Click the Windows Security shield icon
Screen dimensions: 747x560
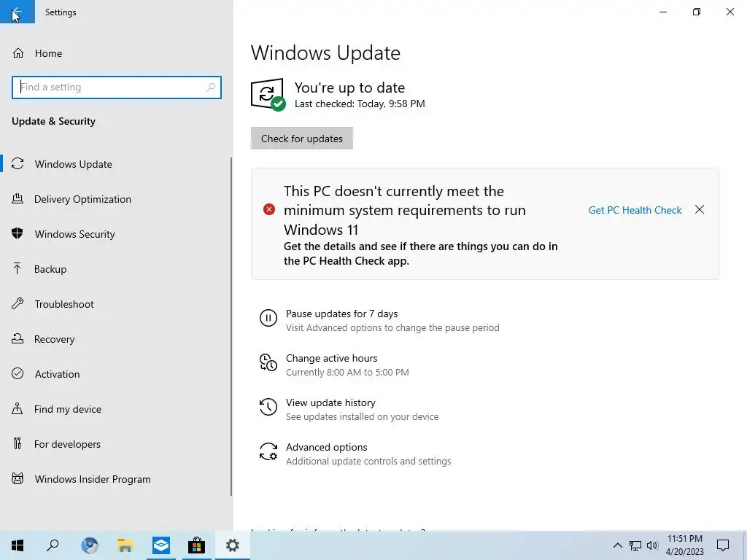coord(18,233)
